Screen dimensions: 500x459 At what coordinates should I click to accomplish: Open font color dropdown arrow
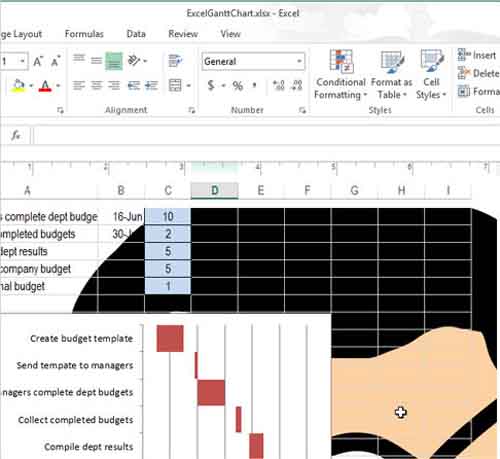point(58,86)
